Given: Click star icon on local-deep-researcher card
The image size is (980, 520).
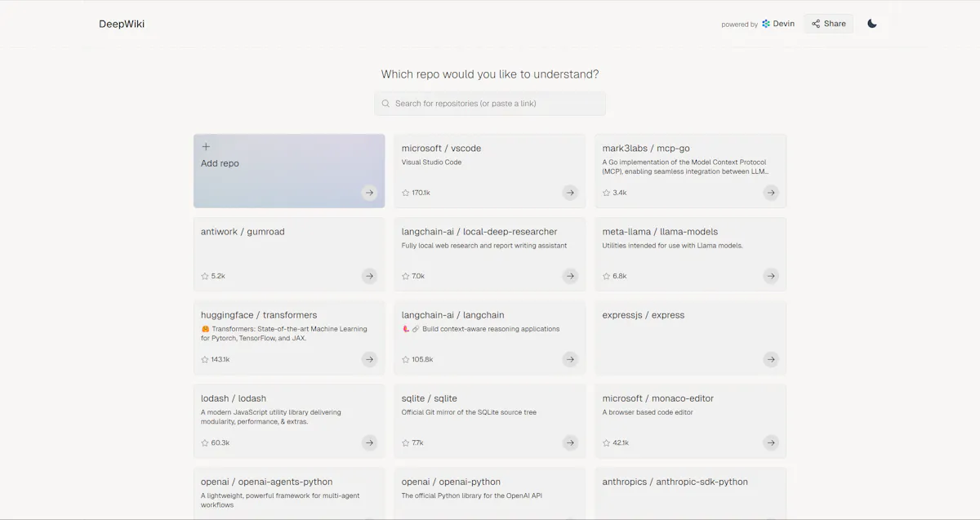Looking at the screenshot, I should [406, 276].
